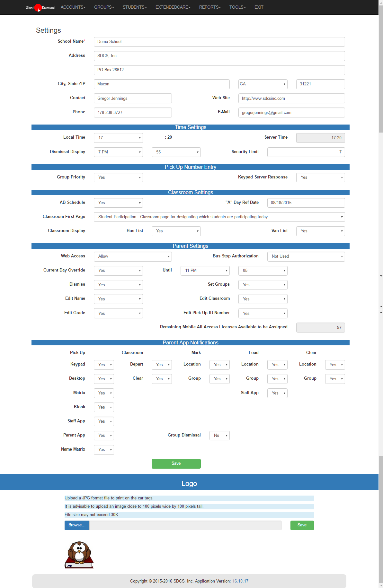Image resolution: width=383 pixels, height=588 pixels.
Task: Click the green Save button under notifications
Action: (176, 463)
